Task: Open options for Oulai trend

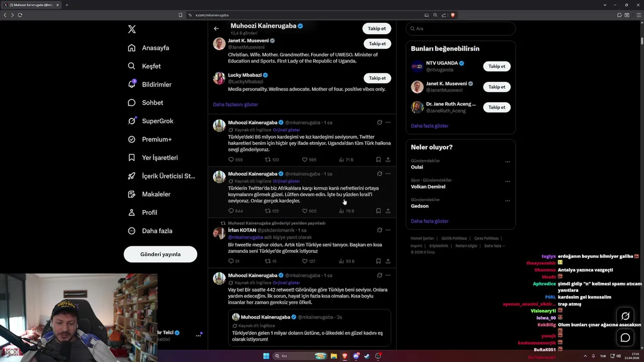Action: (507, 162)
